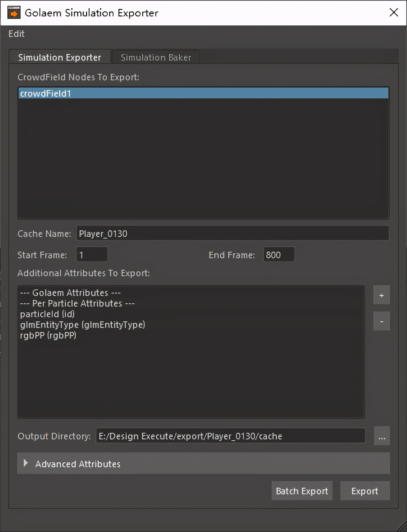407x532 pixels.
Task: Switch to the Simulation Baker tab
Action: point(156,58)
